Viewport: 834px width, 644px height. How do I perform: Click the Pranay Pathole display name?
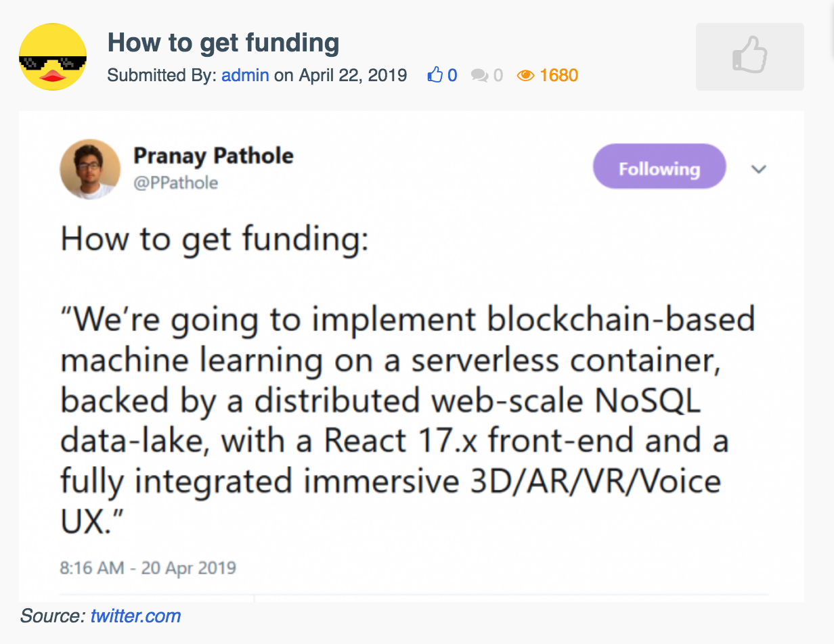(213, 156)
